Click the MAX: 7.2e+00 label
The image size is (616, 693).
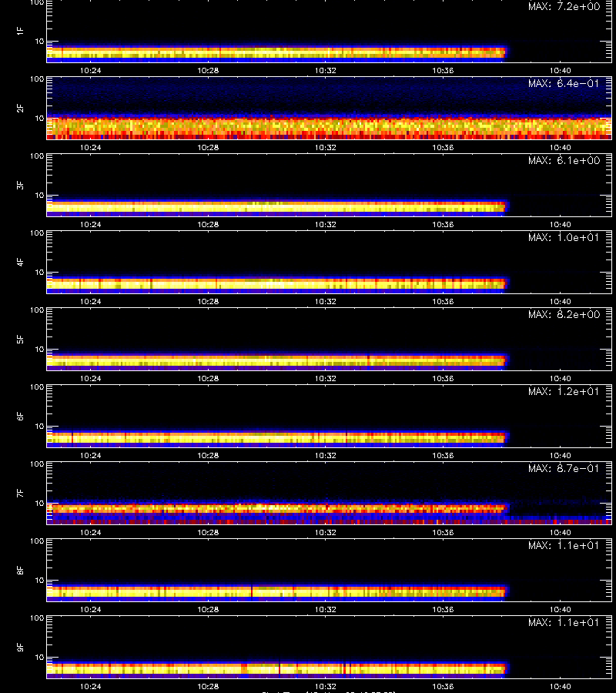(564, 7)
